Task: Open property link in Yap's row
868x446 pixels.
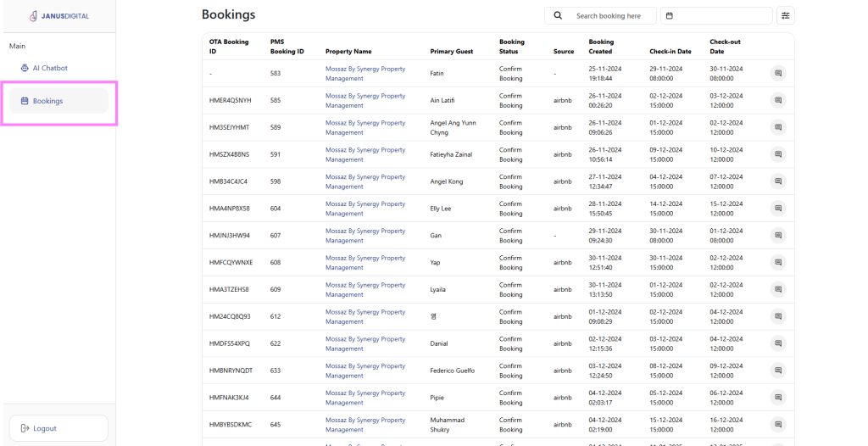Action: tap(365, 263)
